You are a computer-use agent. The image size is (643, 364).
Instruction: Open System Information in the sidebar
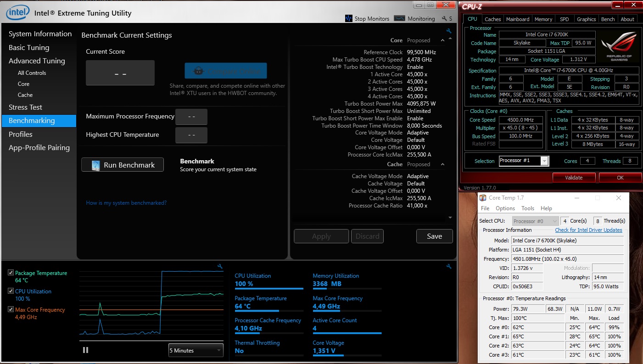coord(40,34)
